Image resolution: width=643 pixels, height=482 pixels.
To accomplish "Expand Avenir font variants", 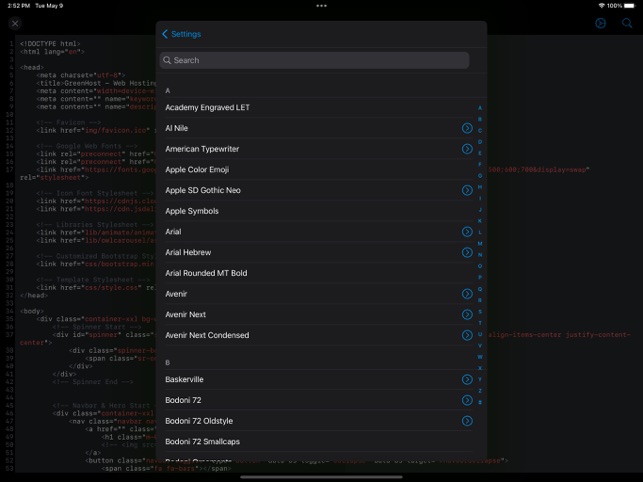I will click(467, 294).
